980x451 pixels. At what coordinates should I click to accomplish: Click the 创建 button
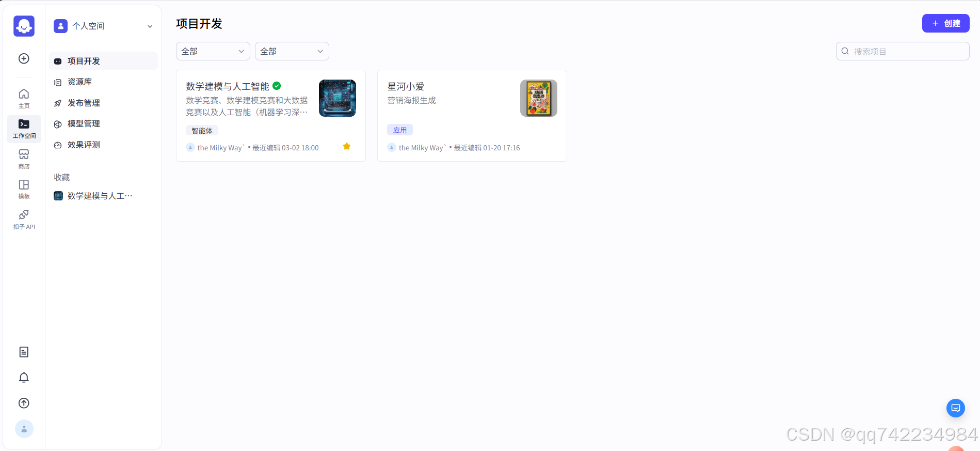(945, 23)
